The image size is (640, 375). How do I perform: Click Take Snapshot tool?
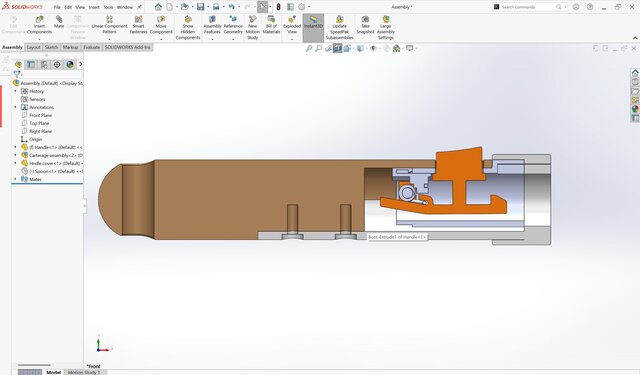coord(365,25)
